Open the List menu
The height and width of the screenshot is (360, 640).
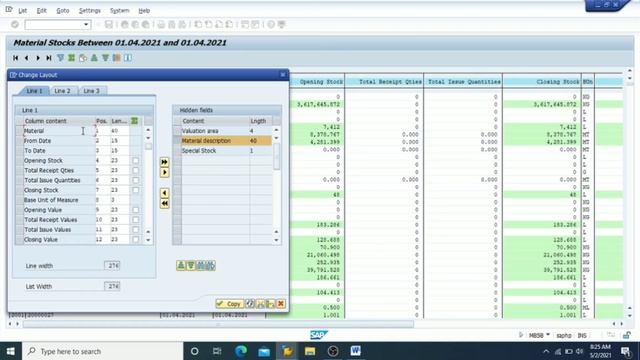pos(22,11)
